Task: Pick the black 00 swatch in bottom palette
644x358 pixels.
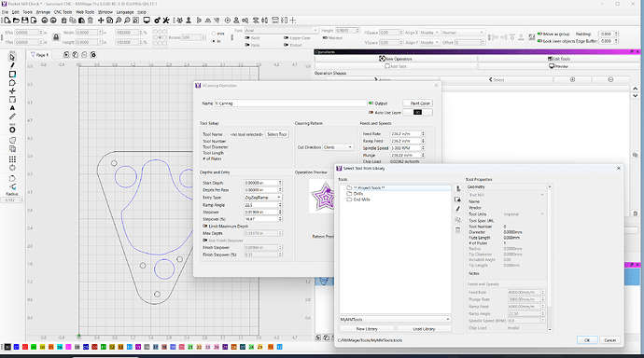Action: coord(7,347)
